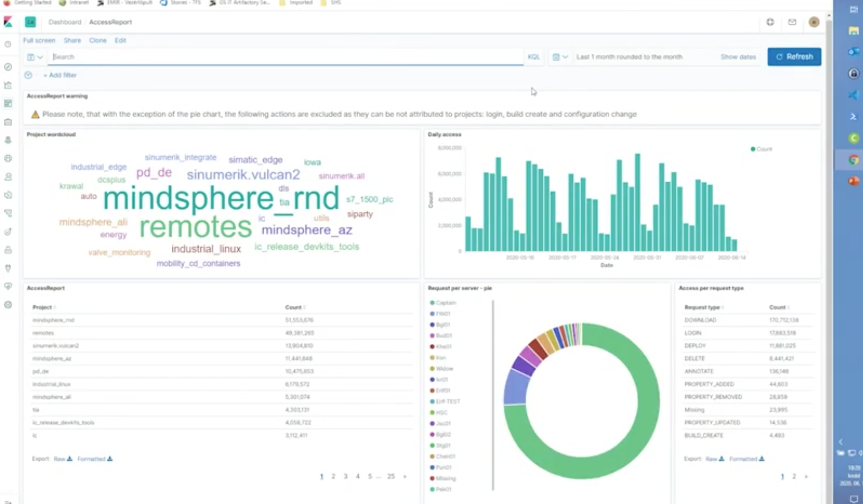The height and width of the screenshot is (504, 863).
Task: Click the Kibana logo
Action: 8,22
